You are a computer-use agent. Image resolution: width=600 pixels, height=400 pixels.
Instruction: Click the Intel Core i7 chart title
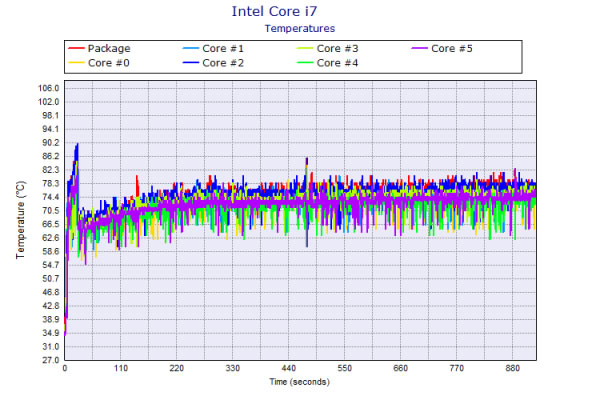tap(274, 11)
